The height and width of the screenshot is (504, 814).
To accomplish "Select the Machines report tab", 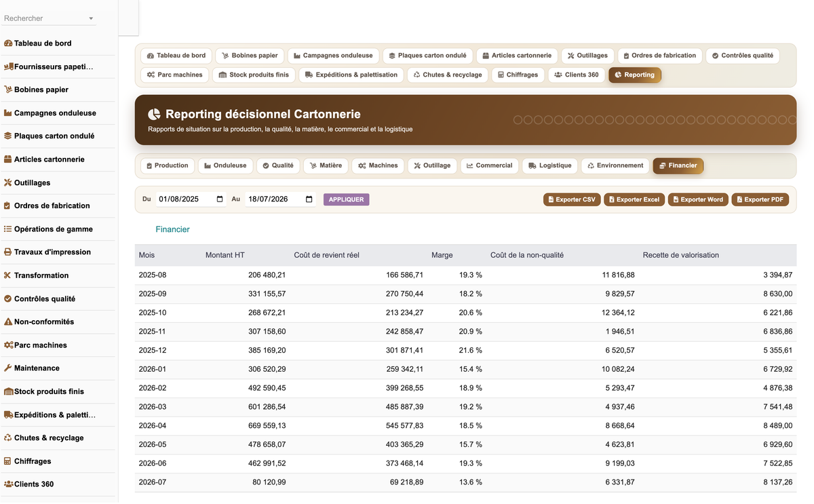I will point(378,166).
